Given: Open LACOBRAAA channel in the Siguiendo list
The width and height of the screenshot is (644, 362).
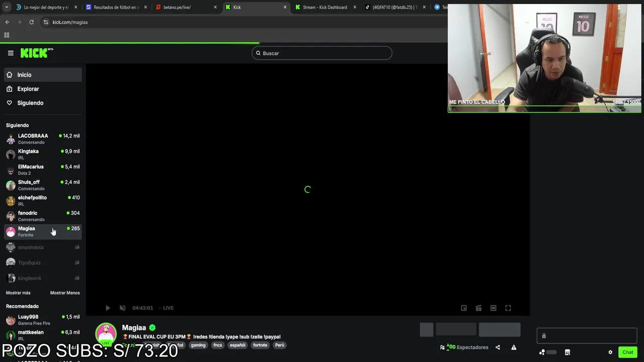Looking at the screenshot, I should pyautogui.click(x=43, y=139).
